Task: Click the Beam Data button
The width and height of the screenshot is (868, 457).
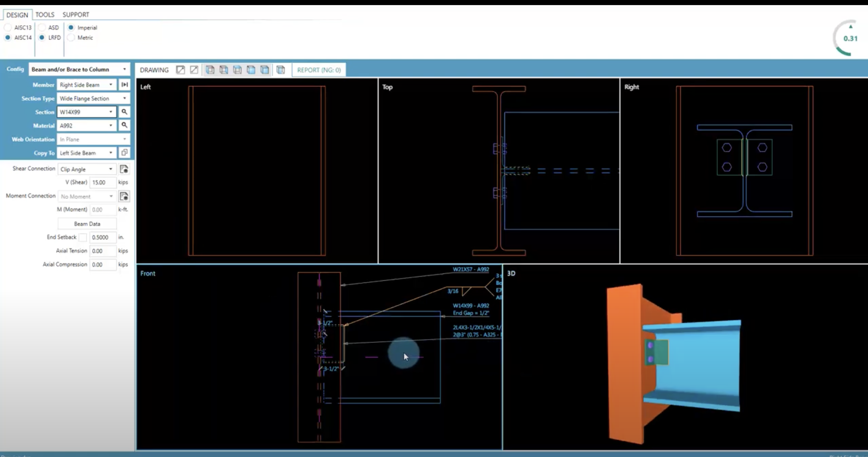Action: point(87,223)
